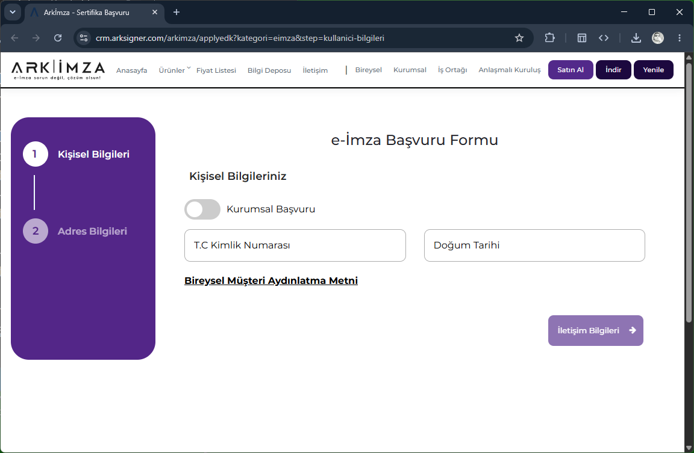Open the downloads icon in toolbar

tap(636, 38)
